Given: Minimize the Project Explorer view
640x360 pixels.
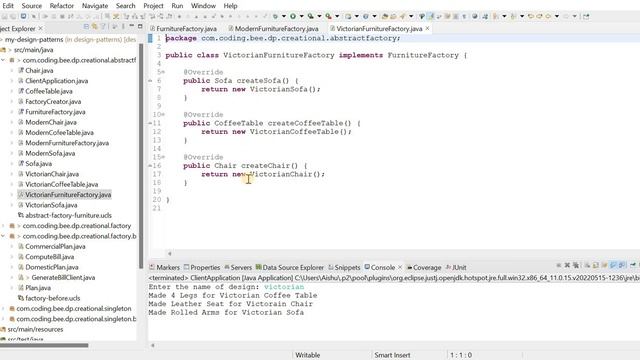Looking at the screenshot, I should pos(131,26).
